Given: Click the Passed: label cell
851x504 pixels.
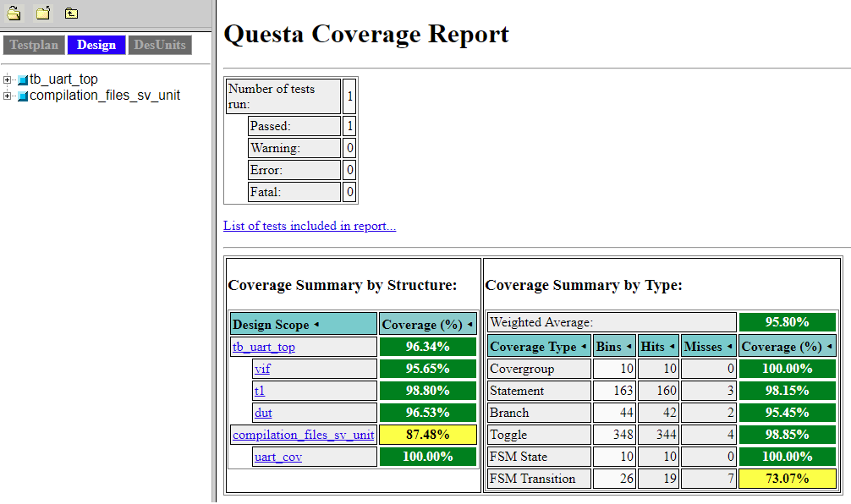Looking at the screenshot, I should pos(294,126).
